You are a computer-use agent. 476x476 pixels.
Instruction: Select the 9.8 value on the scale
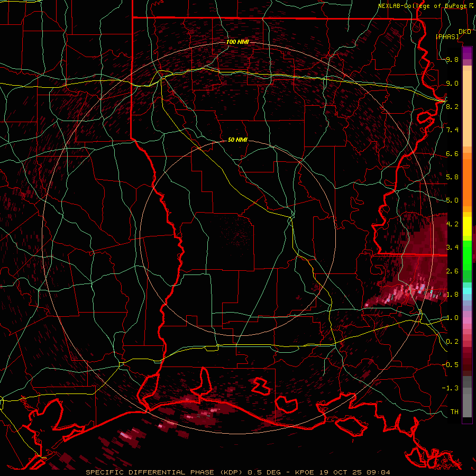click(452, 60)
